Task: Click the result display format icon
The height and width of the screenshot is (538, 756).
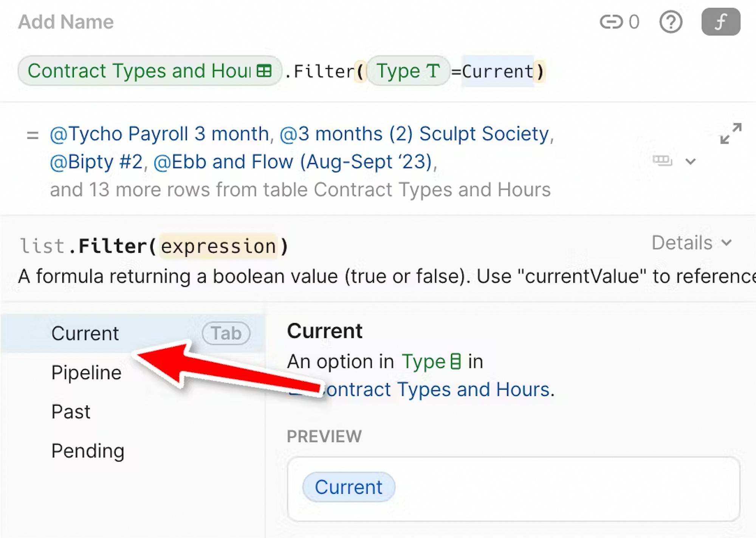Action: tap(662, 161)
